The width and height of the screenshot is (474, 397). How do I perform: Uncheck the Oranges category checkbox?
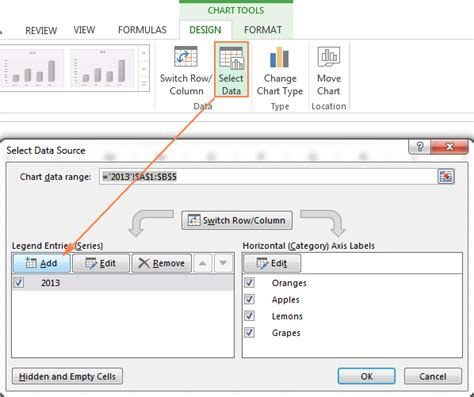pos(249,282)
